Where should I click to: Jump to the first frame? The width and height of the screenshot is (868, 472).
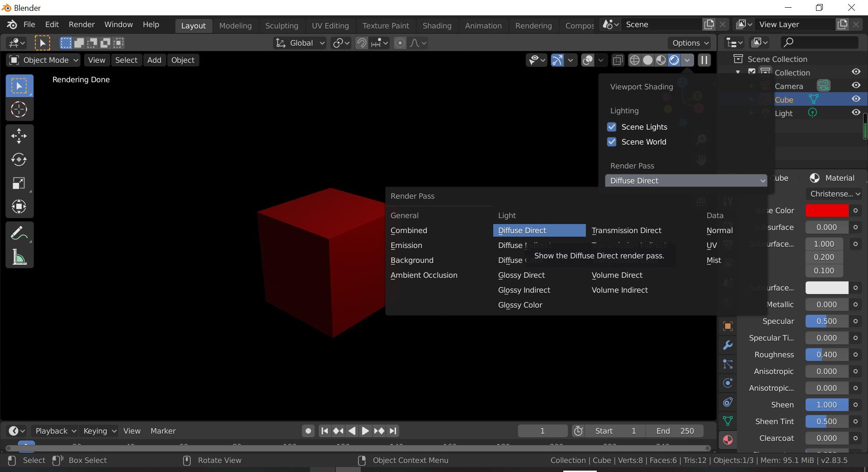(x=324, y=431)
